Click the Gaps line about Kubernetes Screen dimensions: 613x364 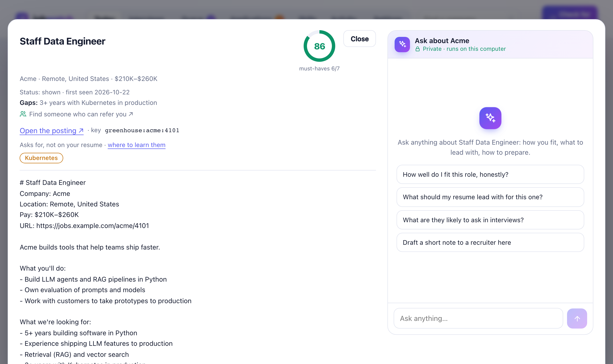click(88, 102)
